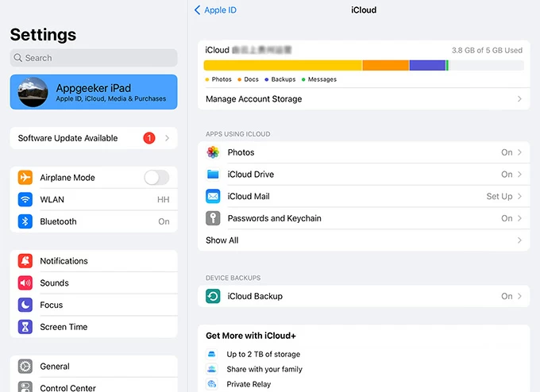540x392 pixels.
Task: Open General settings in sidebar
Action: (x=94, y=367)
